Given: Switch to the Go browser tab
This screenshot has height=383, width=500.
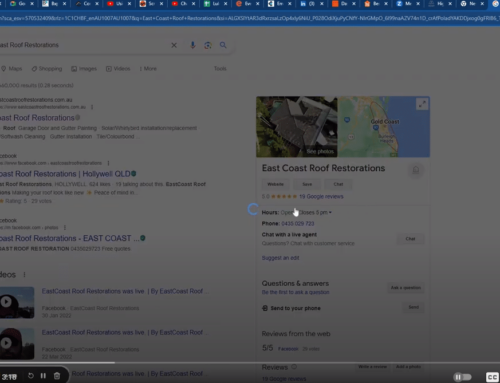Looking at the screenshot, I should tap(18, 4).
